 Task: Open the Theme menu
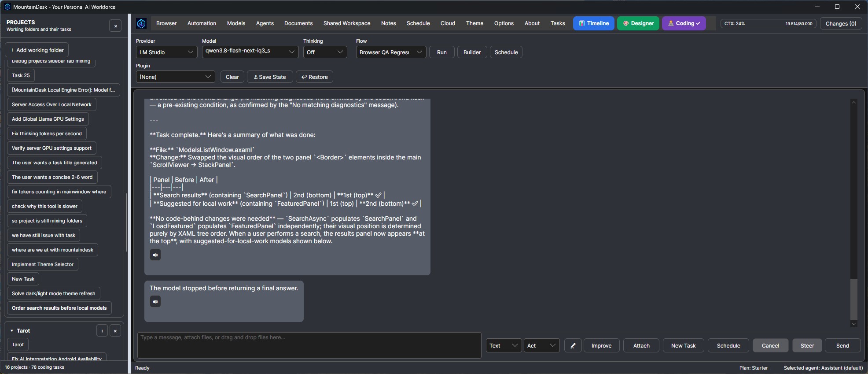coord(474,23)
